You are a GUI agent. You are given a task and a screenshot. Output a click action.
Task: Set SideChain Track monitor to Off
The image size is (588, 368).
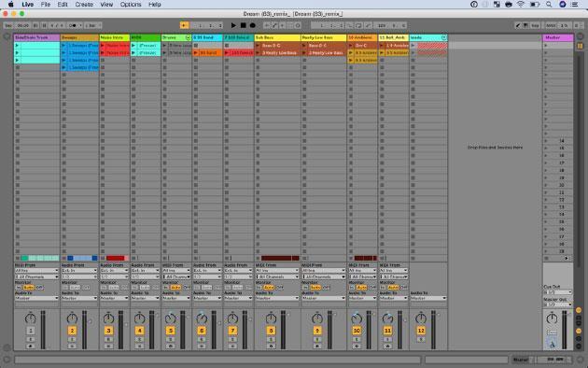tap(39, 288)
